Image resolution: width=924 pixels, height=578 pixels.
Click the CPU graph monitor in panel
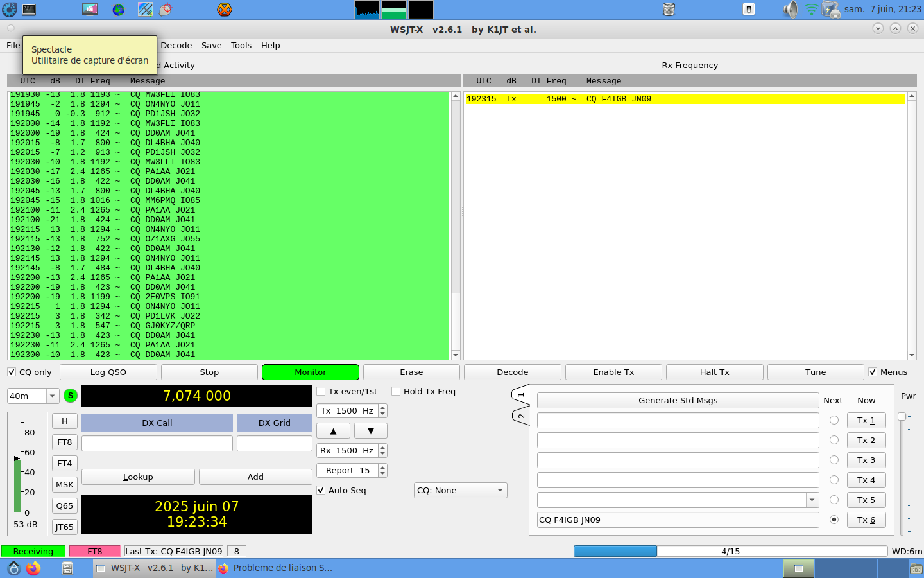pyautogui.click(x=367, y=10)
